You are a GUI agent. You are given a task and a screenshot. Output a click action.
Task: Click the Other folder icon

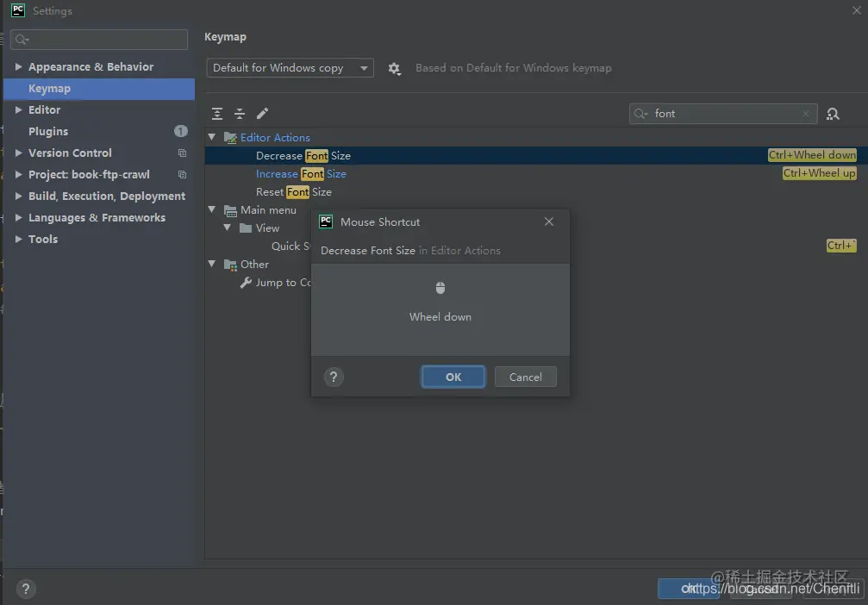230,265
